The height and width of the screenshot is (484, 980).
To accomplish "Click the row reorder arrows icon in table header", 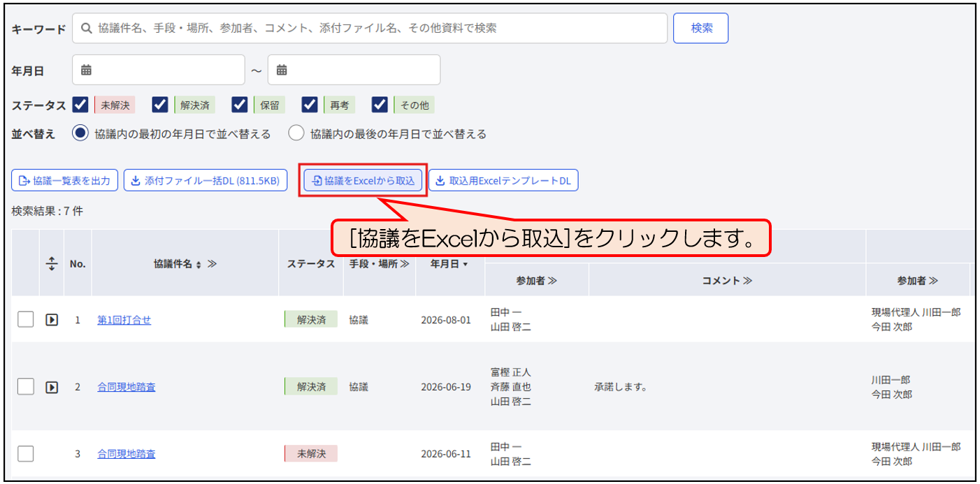I will [52, 264].
